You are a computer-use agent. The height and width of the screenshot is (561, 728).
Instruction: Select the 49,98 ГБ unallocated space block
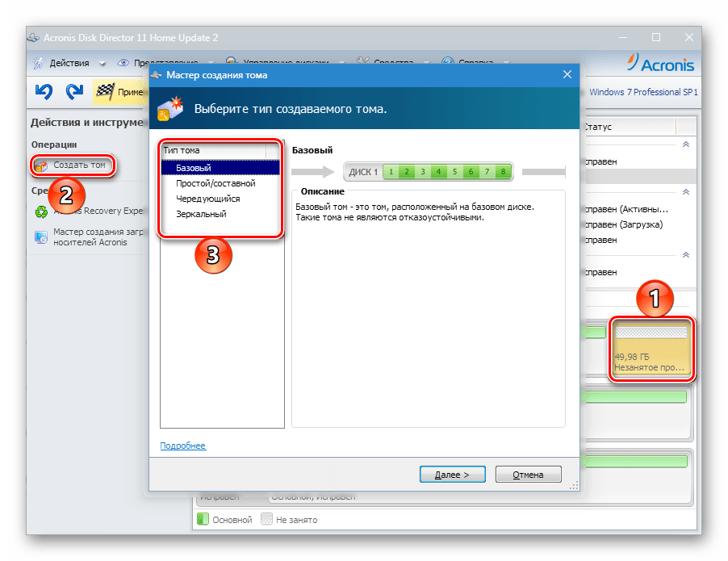pyautogui.click(x=651, y=349)
